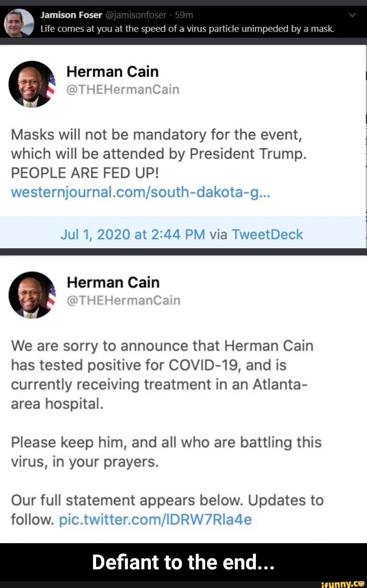
Task: Open the pic.twitter.com/IDRW7Rla4e link
Action: [155, 519]
